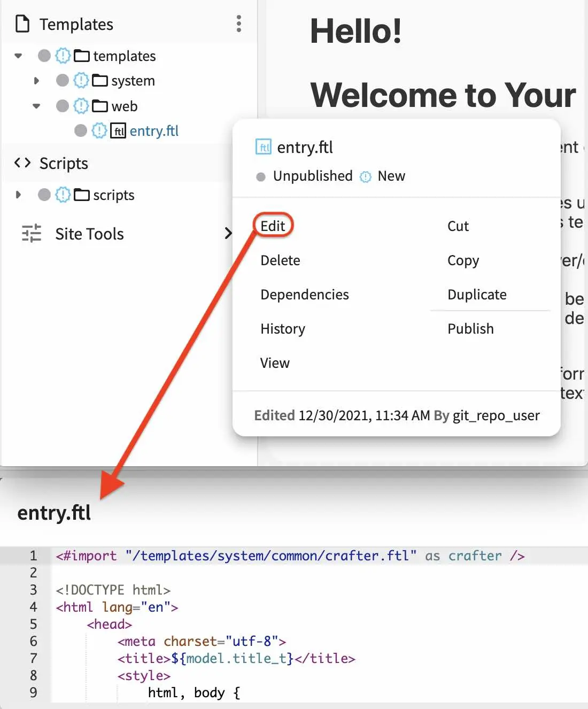The image size is (588, 709).
Task: Choose Delete from the context menu
Action: (280, 260)
